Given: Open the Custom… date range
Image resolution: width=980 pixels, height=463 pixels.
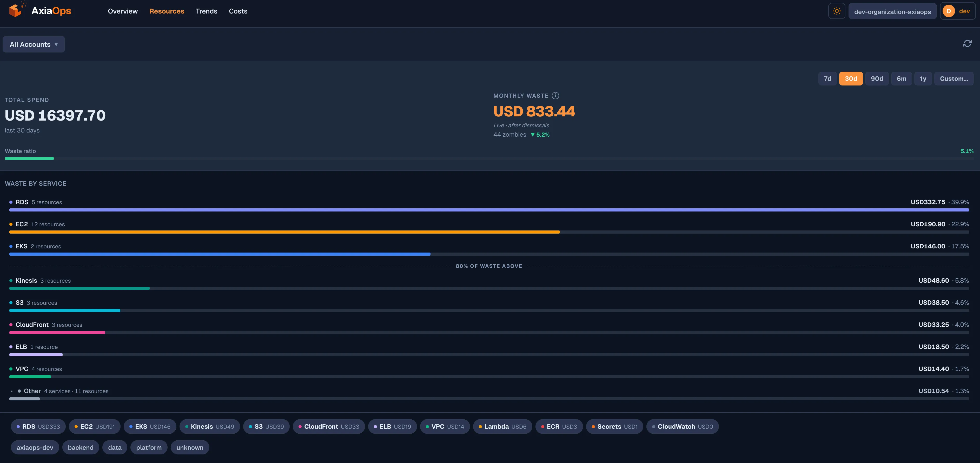Looking at the screenshot, I should click(954, 78).
